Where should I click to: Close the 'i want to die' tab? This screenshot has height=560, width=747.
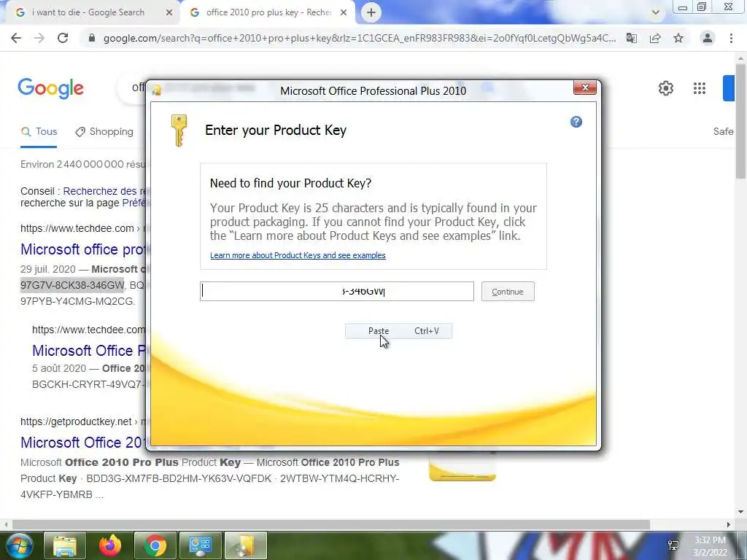[169, 13]
